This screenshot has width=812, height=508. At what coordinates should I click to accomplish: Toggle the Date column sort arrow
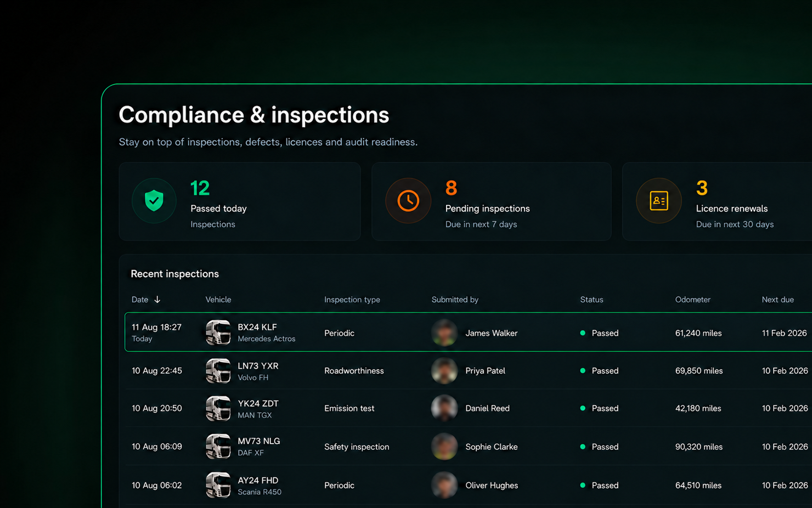pyautogui.click(x=157, y=299)
